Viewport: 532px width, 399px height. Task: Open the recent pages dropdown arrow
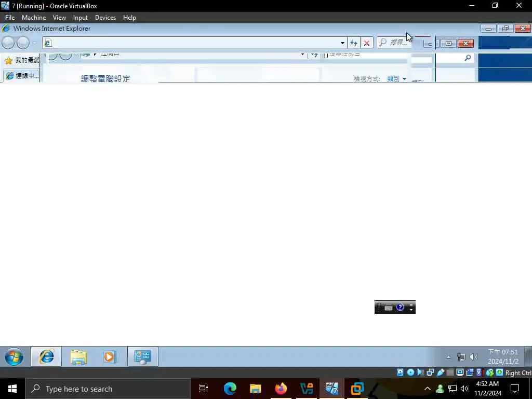[x=34, y=43]
